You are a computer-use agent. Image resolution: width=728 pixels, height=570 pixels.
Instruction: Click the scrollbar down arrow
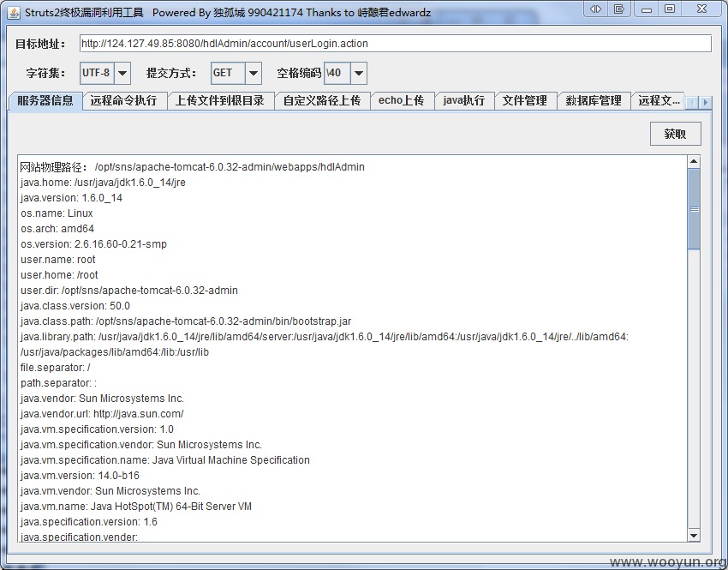pos(694,536)
